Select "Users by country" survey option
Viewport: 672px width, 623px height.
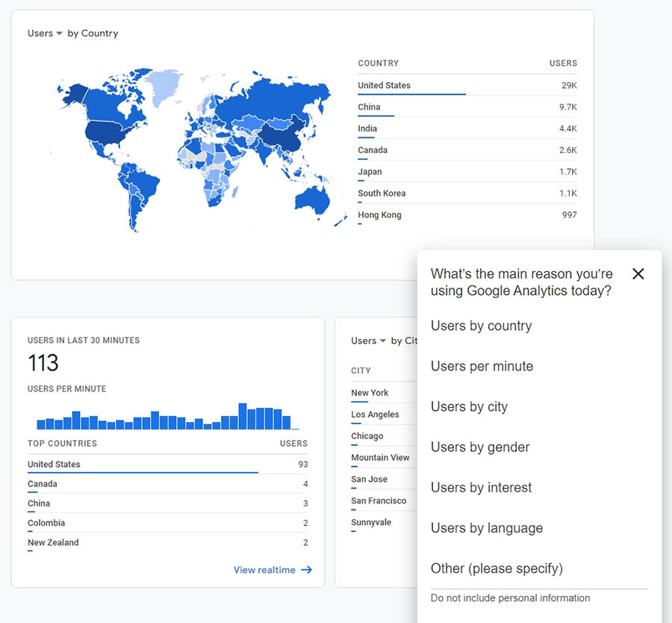tap(481, 326)
